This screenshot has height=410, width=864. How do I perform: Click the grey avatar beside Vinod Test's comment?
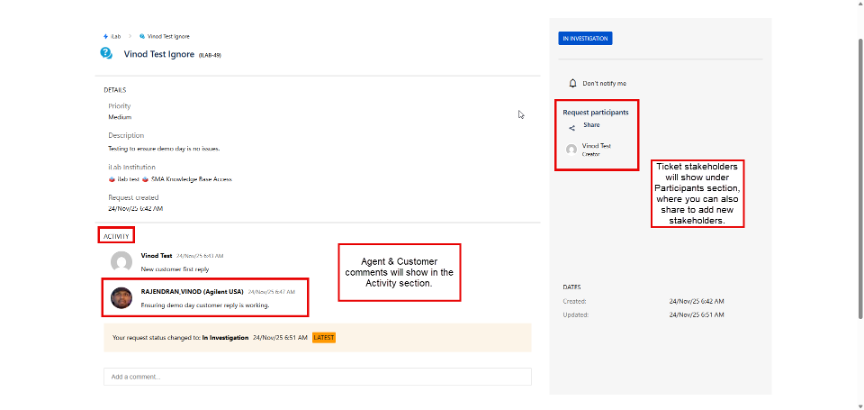pos(122,262)
